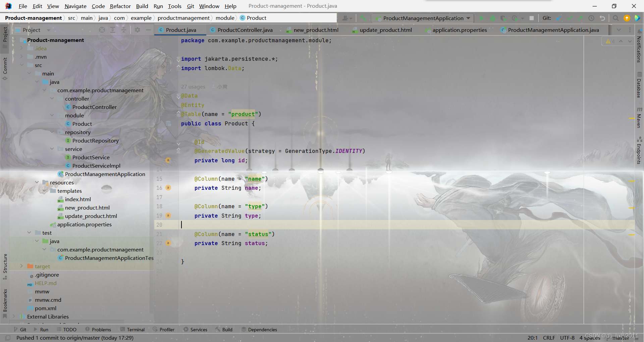Expand External Libraries node

click(14, 317)
